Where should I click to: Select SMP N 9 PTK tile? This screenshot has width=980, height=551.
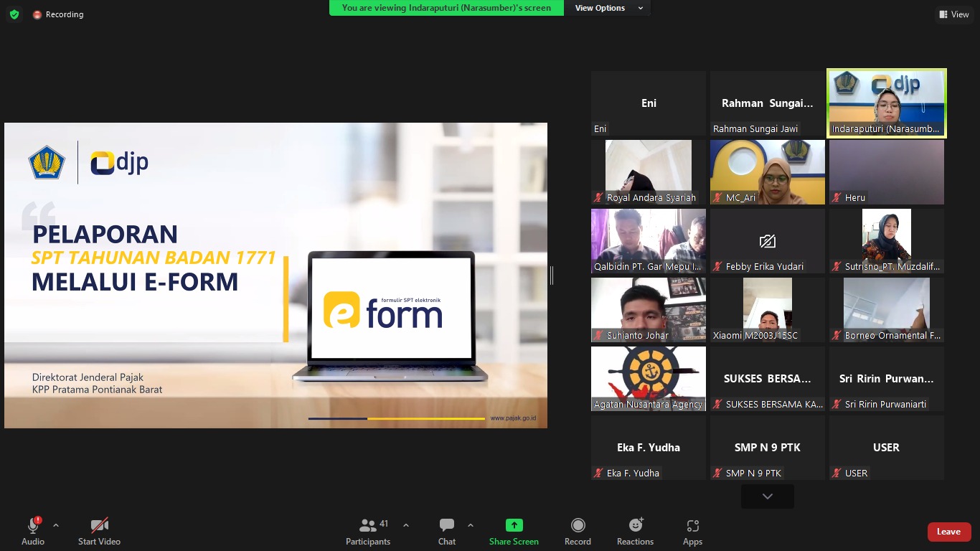pyautogui.click(x=768, y=448)
